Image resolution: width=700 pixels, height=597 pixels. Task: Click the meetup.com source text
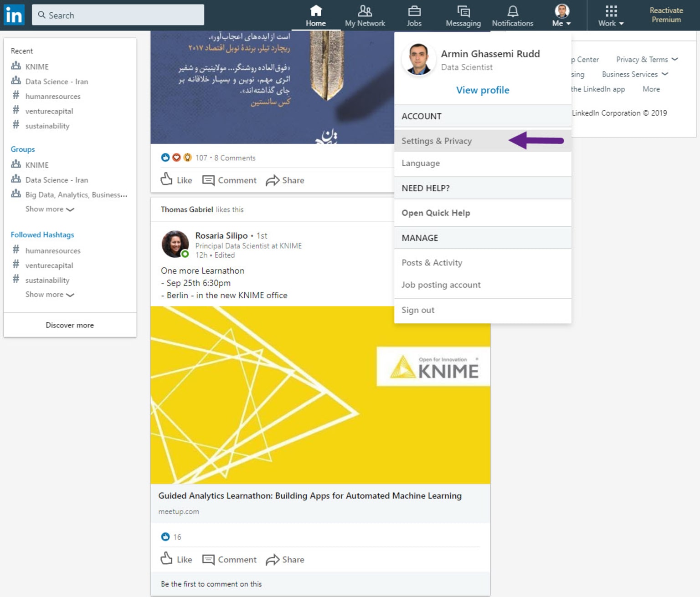coord(179,511)
